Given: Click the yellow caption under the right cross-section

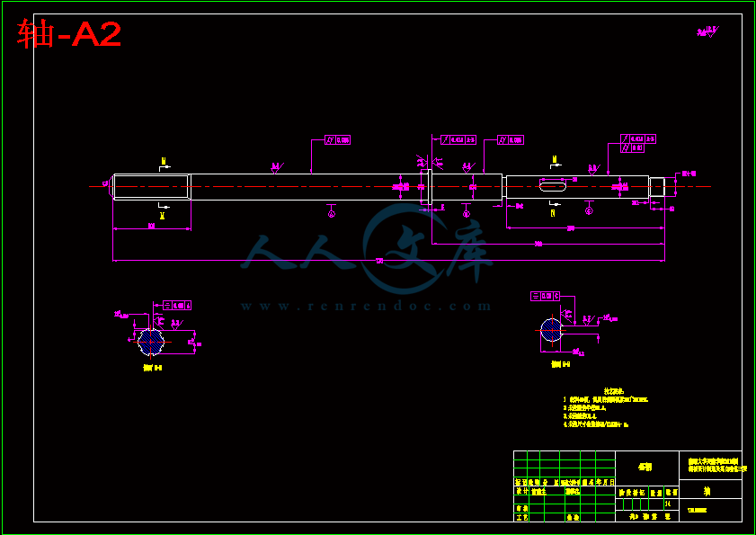Looking at the screenshot, I should click(x=561, y=364).
